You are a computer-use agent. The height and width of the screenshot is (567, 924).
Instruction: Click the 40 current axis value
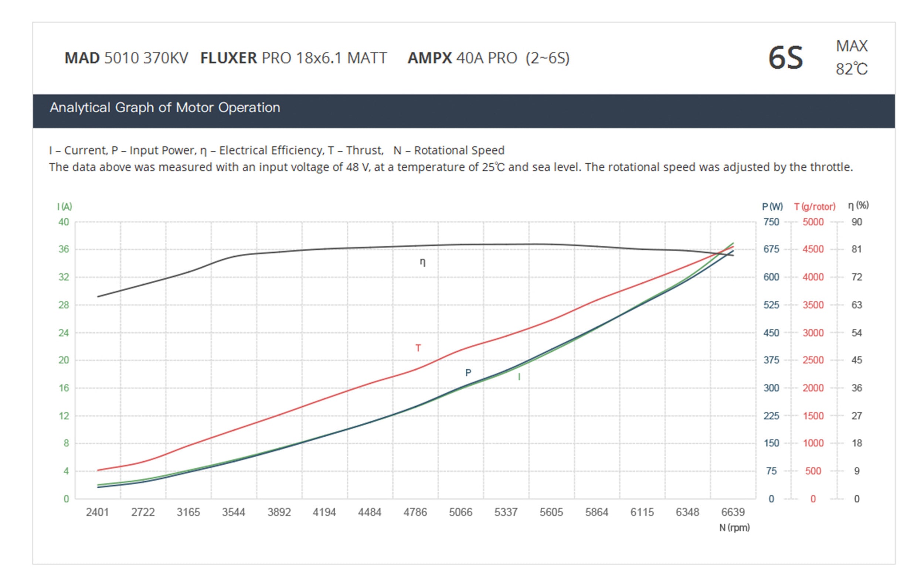[x=64, y=222]
